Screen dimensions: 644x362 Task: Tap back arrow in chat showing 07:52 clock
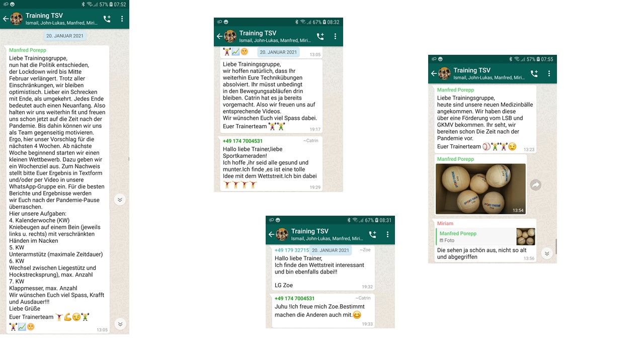pos(6,19)
